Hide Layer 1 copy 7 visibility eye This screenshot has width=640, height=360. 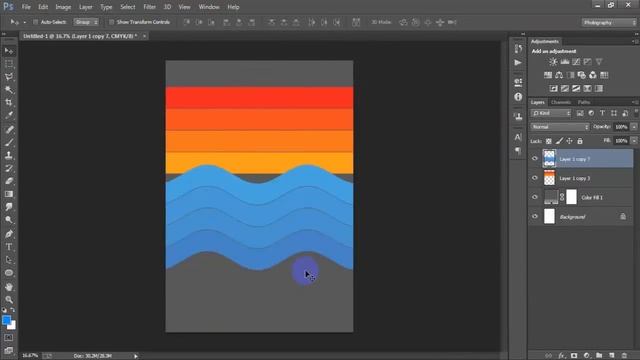pos(535,159)
